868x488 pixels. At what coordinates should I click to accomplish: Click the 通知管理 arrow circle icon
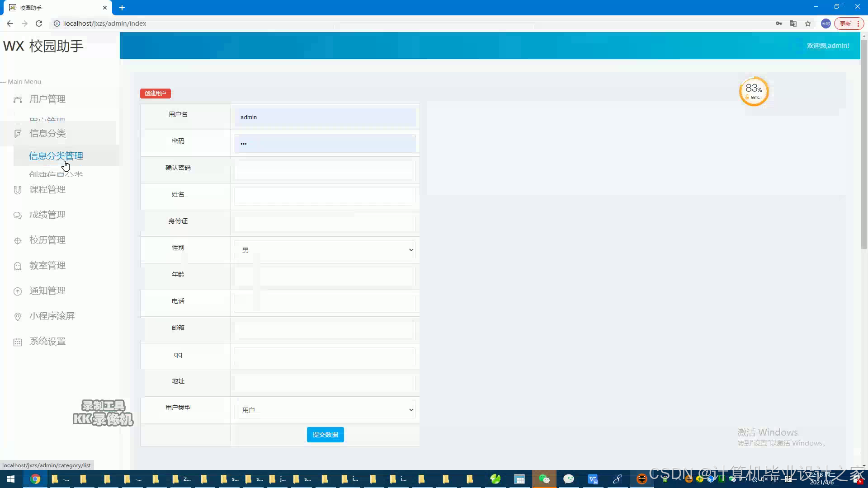[18, 291]
